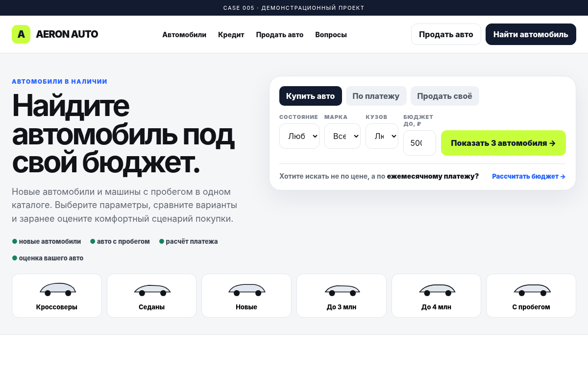Click the До 4 млн label
Screen dimensions: 588x372
(x=436, y=307)
